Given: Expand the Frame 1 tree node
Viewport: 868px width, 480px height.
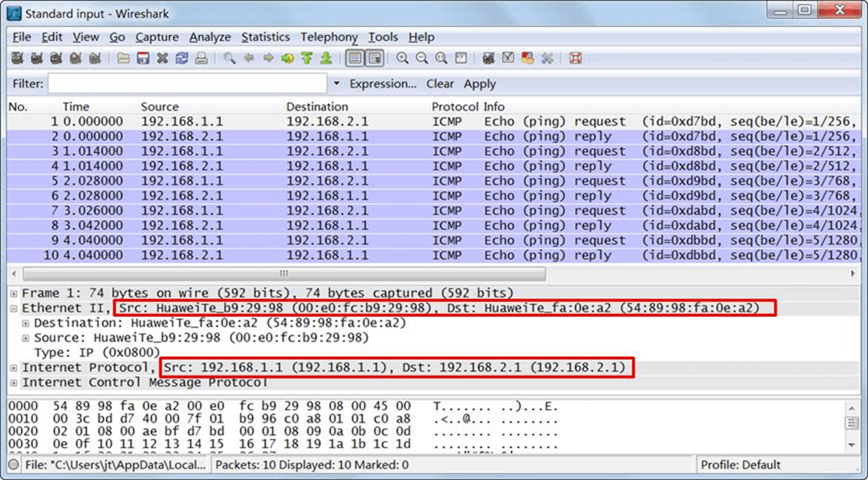Looking at the screenshot, I should point(14,294).
